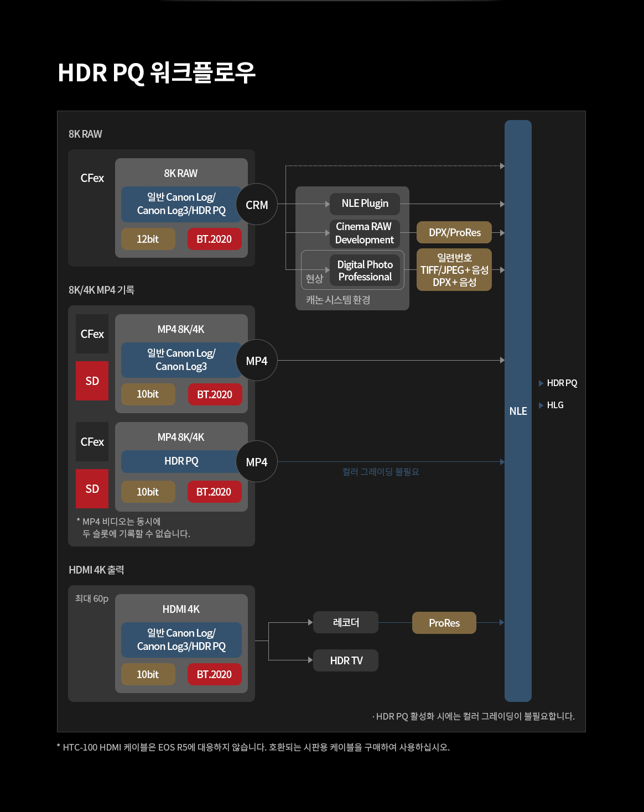Select the 12bit badge
The width and height of the screenshot is (644, 812).
[148, 239]
